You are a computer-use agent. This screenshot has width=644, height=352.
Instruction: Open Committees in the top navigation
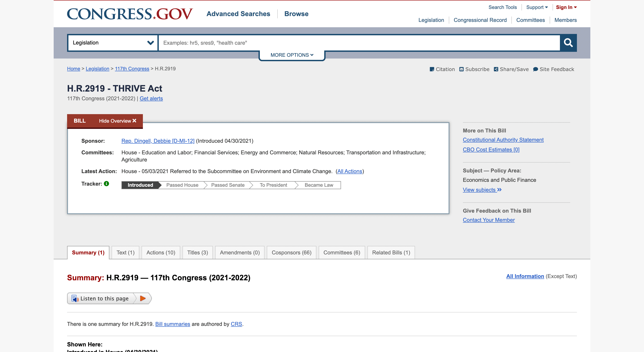(x=530, y=20)
